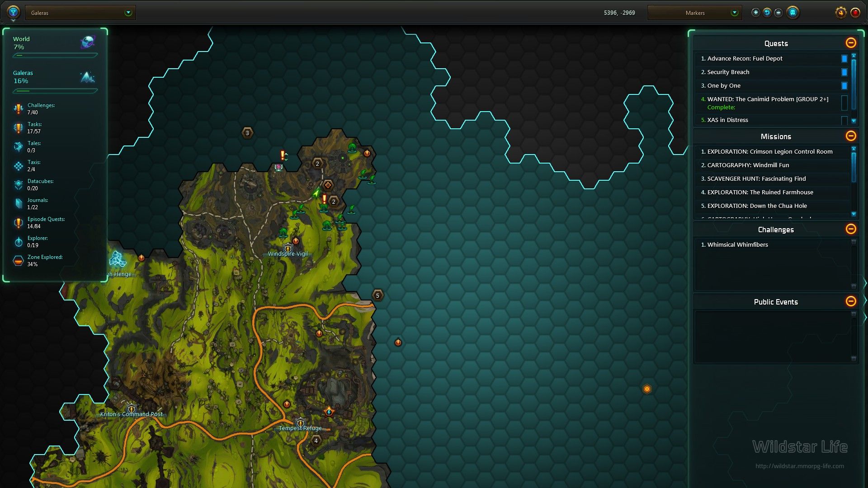Image resolution: width=868 pixels, height=488 pixels.
Task: Click Missions list scroll down arrow
Action: pos(854,214)
